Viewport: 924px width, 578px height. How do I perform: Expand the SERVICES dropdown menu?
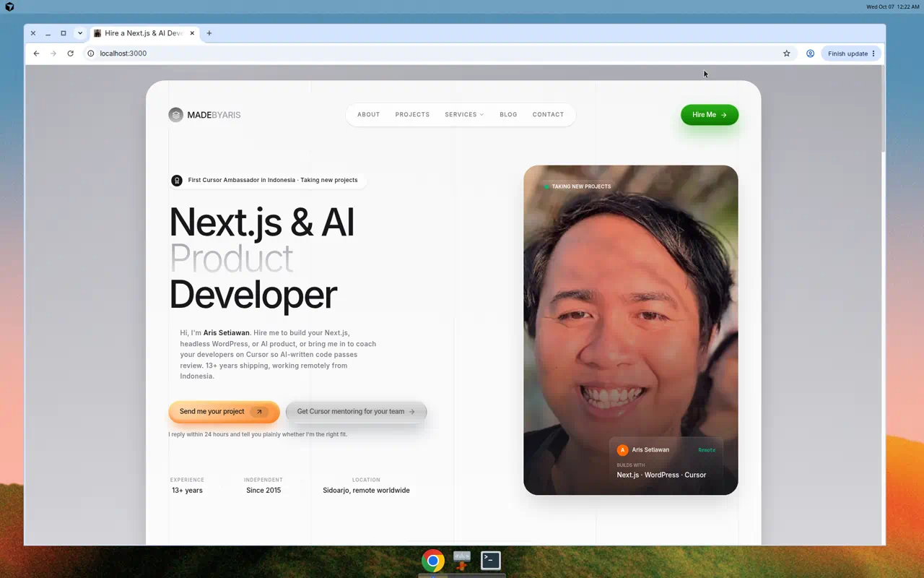click(x=464, y=115)
